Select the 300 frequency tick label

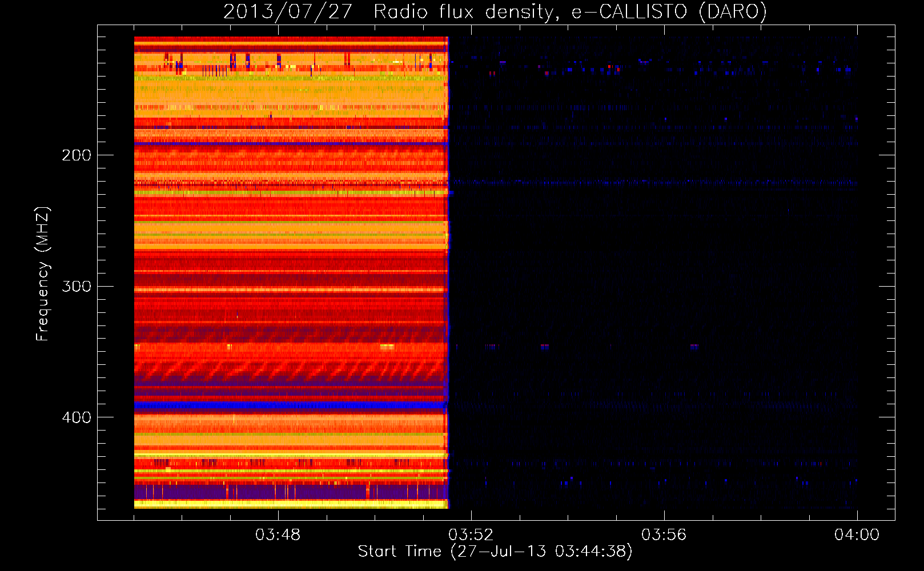pyautogui.click(x=77, y=286)
